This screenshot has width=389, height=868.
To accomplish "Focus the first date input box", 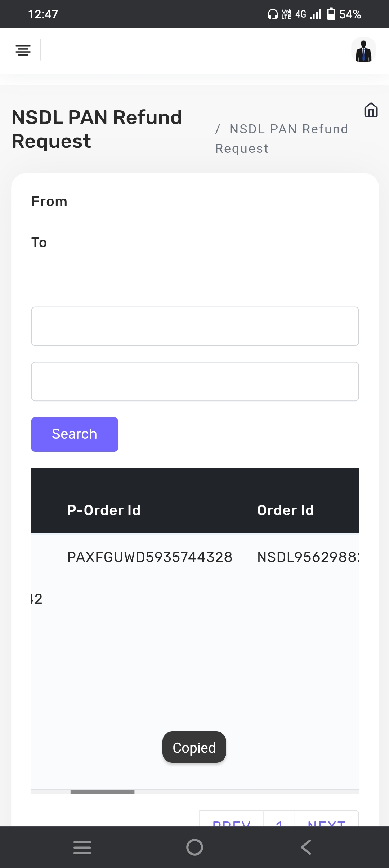I will coord(195,326).
